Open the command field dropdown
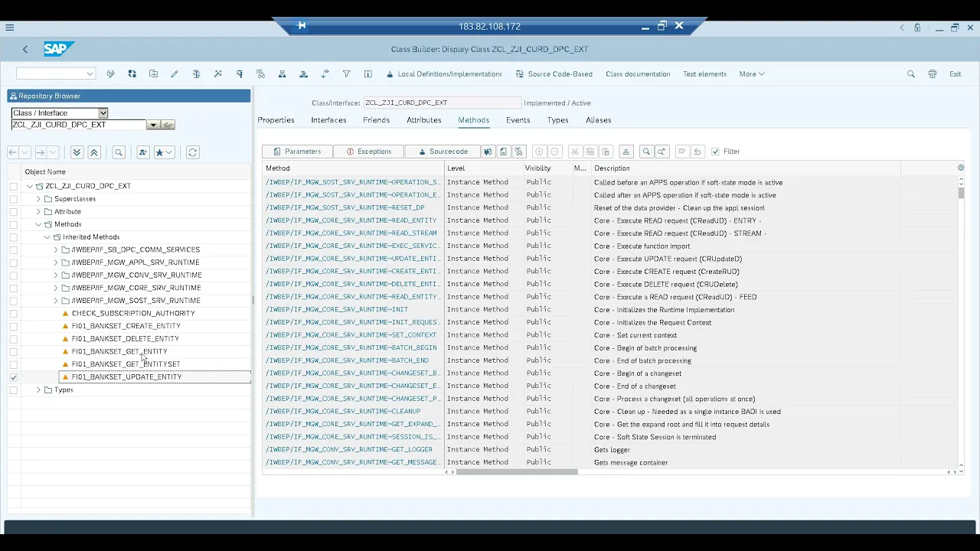The image size is (980, 551). (90, 74)
